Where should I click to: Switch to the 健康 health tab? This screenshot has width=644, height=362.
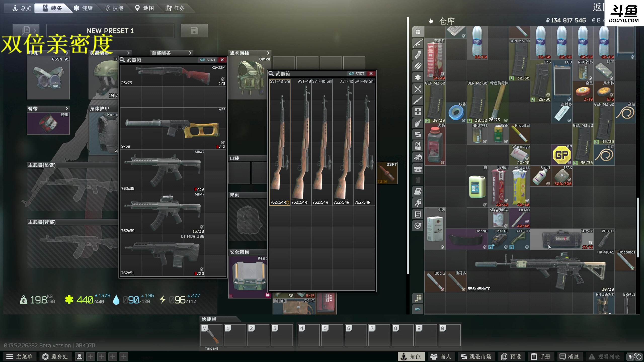coord(83,8)
